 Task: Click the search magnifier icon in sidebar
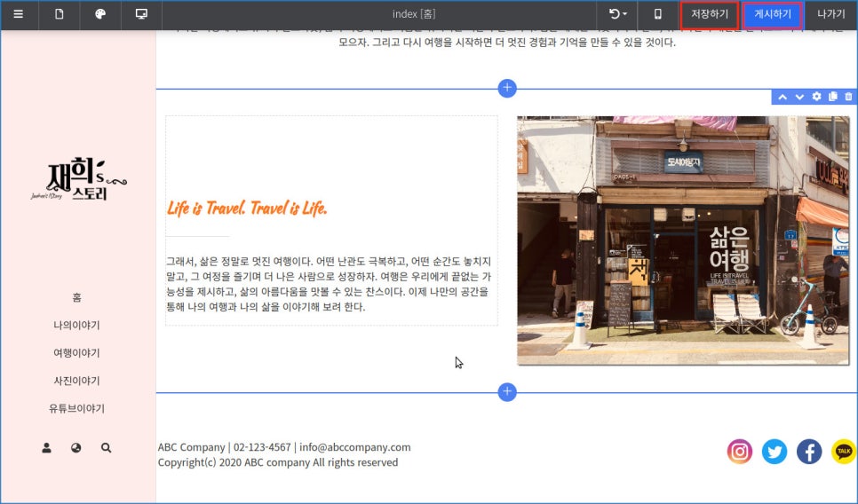pyautogui.click(x=107, y=448)
